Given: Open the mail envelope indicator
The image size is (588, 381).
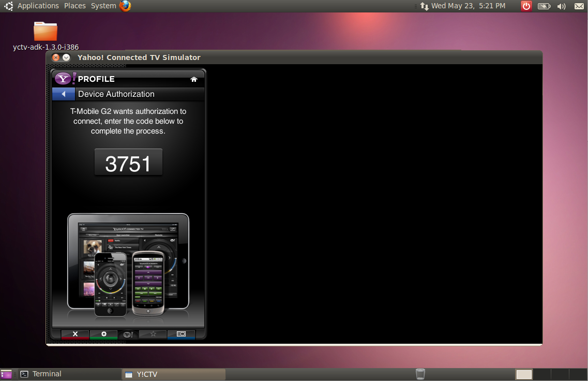Looking at the screenshot, I should [x=579, y=6].
